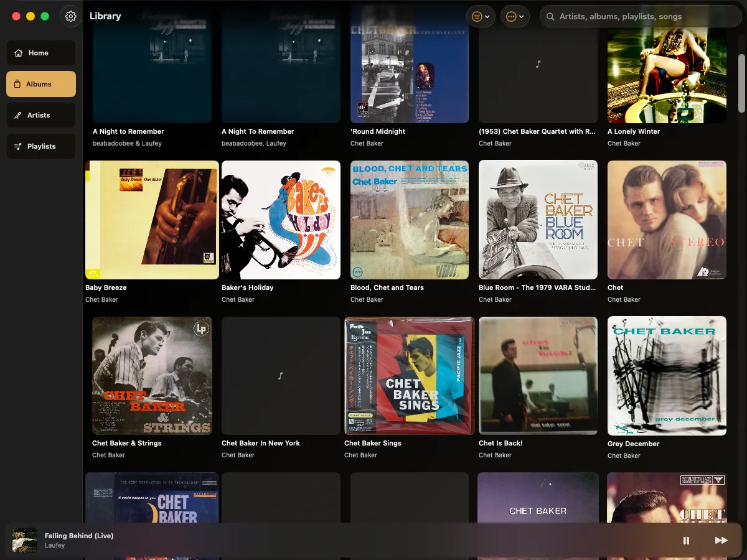The height and width of the screenshot is (560, 747).
Task: Open the Baby Breeze album cover
Action: (152, 220)
